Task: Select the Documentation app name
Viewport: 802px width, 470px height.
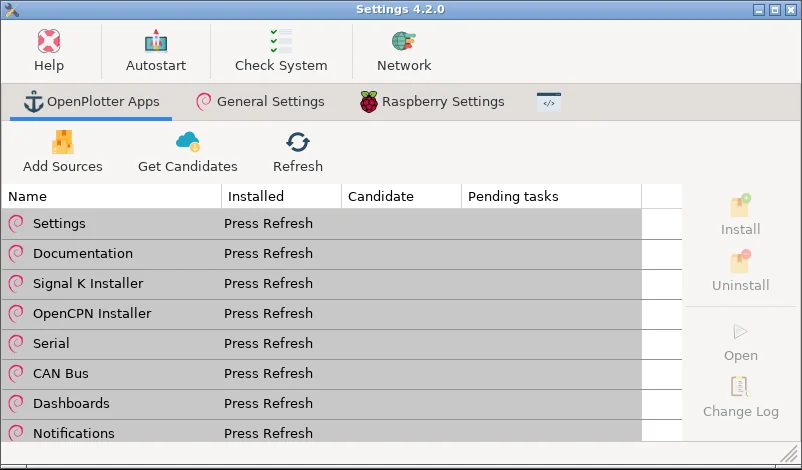Action: pos(83,253)
